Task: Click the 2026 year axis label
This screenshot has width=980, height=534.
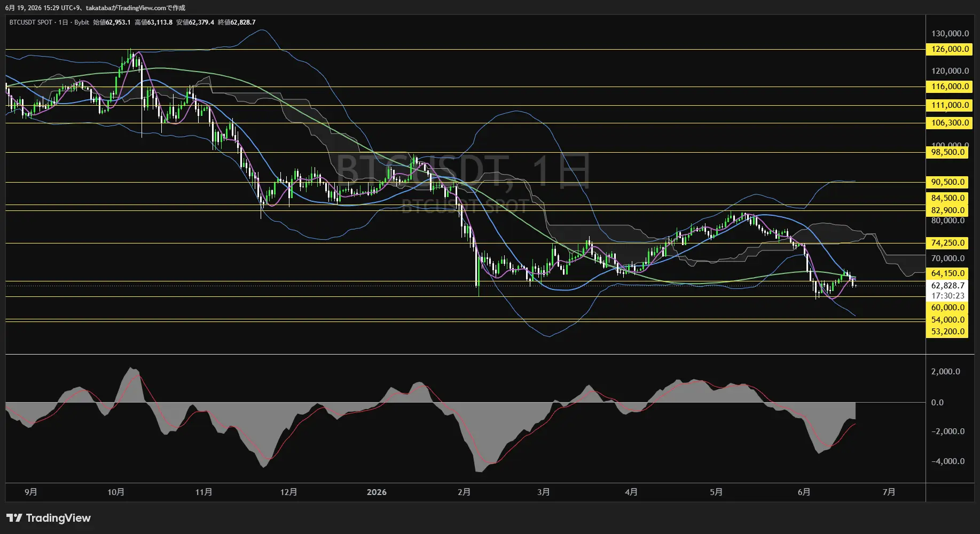Action: (x=377, y=492)
